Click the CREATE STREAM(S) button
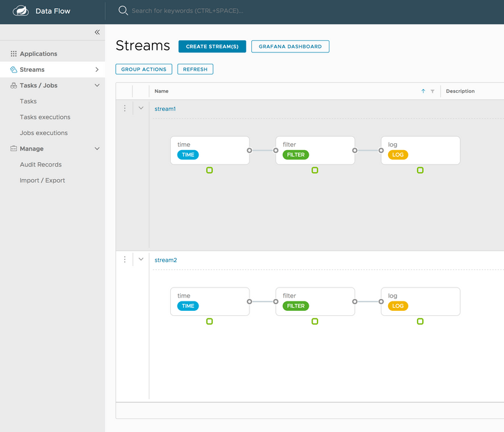Screen dimensions: 504x432 pos(212,46)
